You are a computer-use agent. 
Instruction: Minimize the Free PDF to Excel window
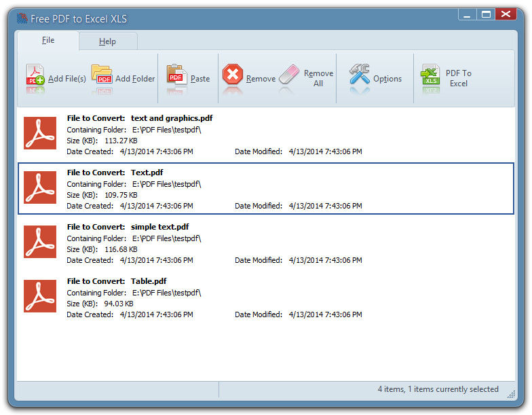(467, 15)
